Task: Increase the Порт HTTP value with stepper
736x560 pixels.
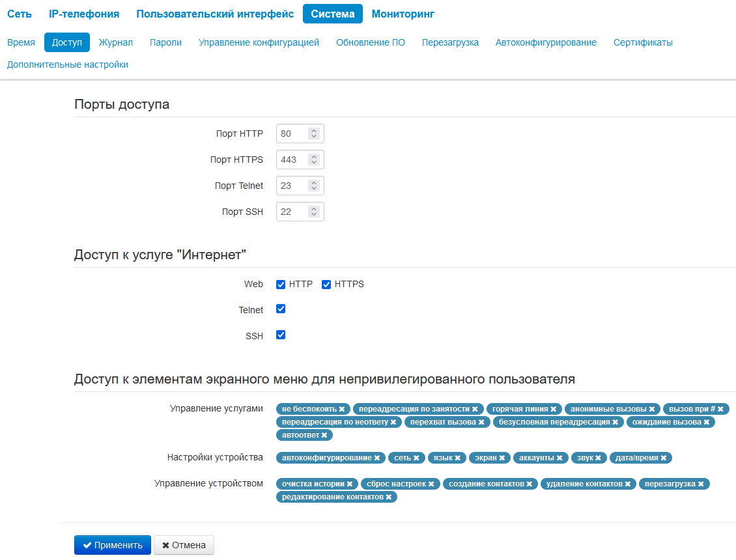Action: (x=314, y=130)
